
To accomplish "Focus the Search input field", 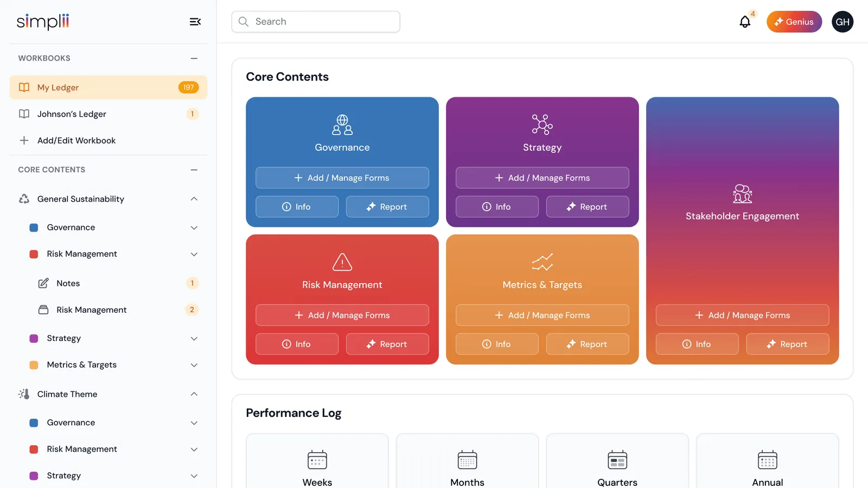I will (316, 22).
